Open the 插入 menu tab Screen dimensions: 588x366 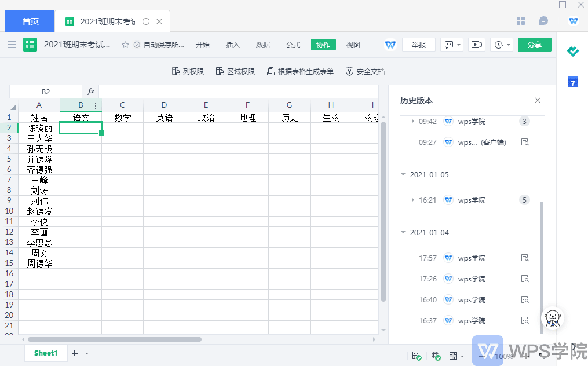point(232,45)
